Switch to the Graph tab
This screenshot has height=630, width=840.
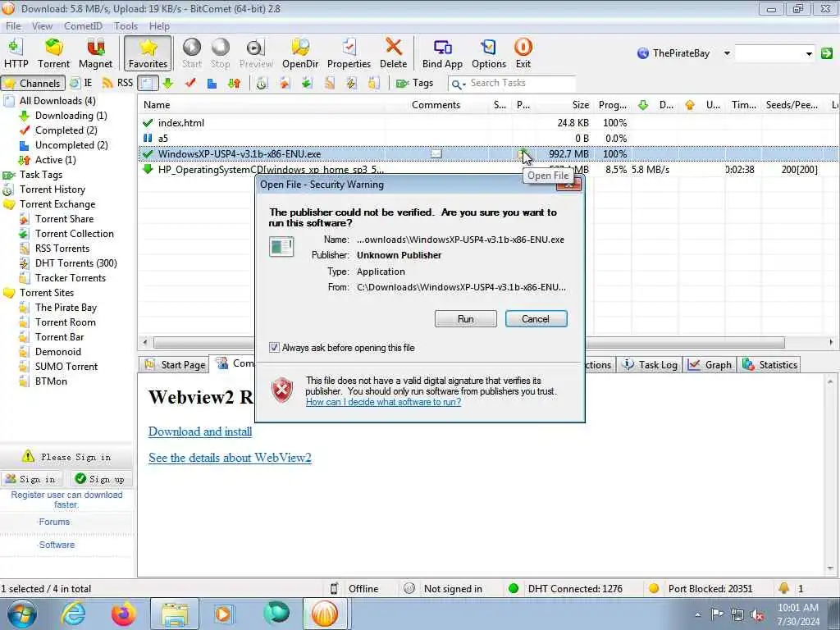tap(710, 365)
